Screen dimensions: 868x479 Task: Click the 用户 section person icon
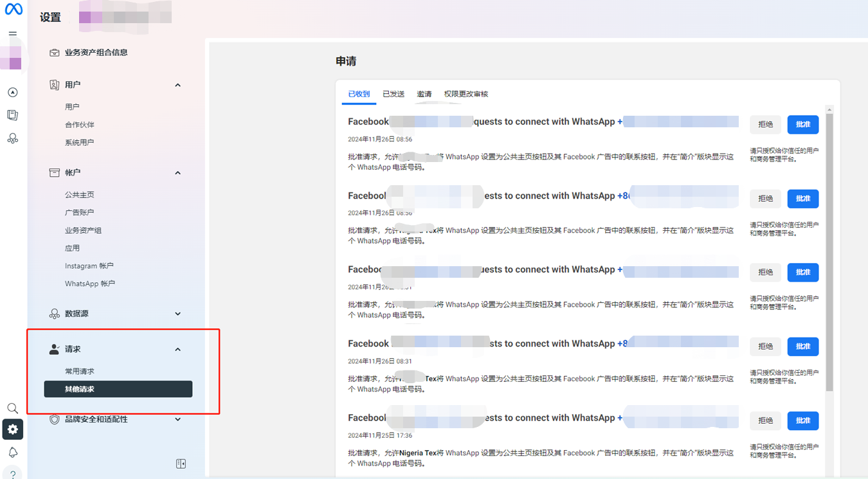[55, 85]
